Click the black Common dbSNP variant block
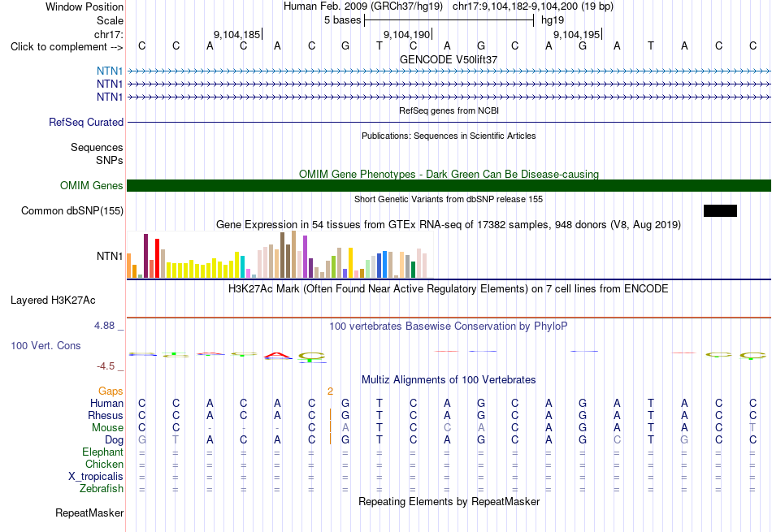This screenshot has width=772, height=532. 720,210
